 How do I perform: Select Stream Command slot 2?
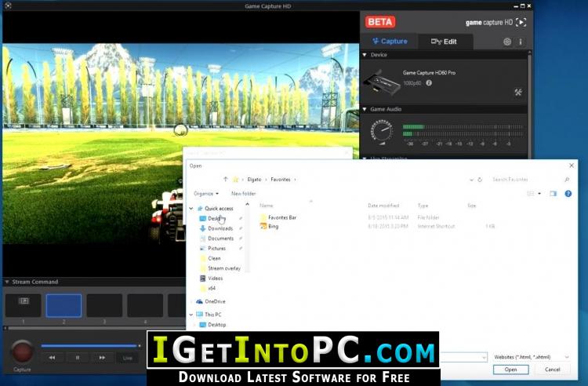click(x=64, y=306)
